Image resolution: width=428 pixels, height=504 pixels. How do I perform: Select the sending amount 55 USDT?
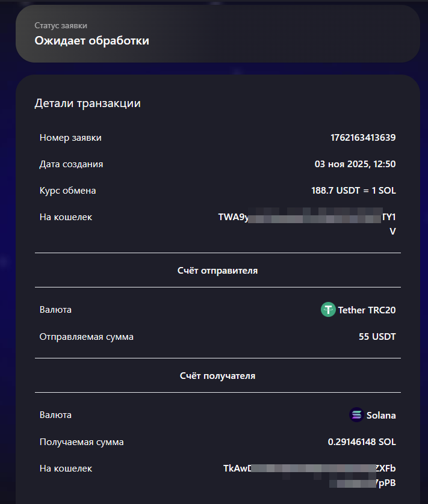(378, 337)
